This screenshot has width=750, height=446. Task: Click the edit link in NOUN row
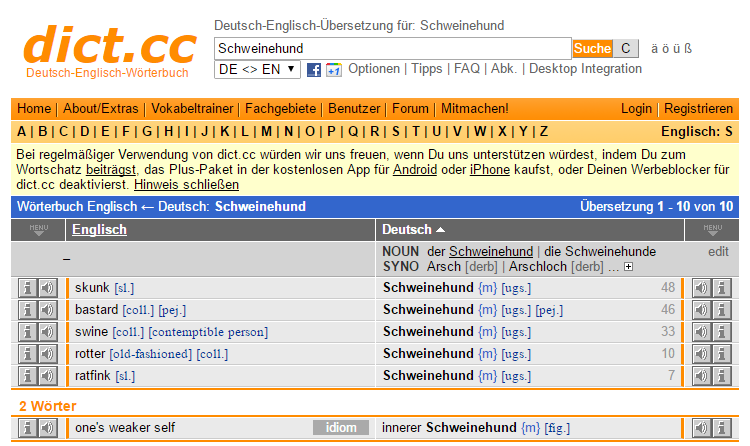pyautogui.click(x=718, y=252)
